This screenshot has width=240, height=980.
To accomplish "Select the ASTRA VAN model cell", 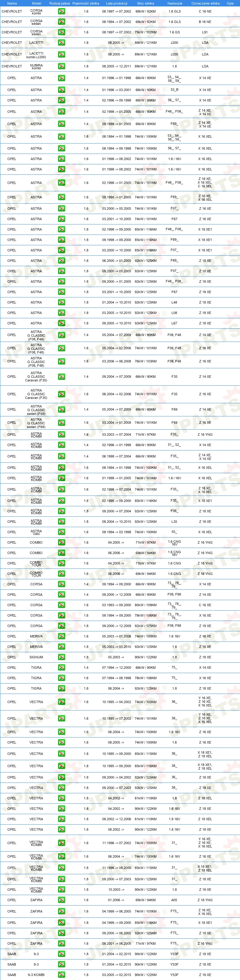I will [36, 532].
